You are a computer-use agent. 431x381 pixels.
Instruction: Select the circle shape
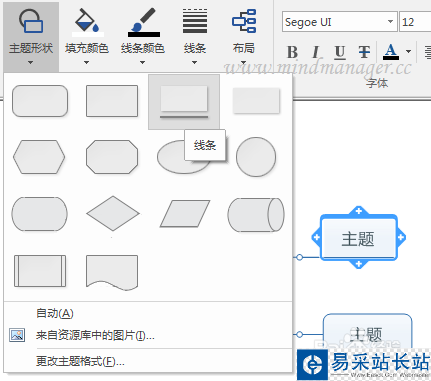click(256, 157)
